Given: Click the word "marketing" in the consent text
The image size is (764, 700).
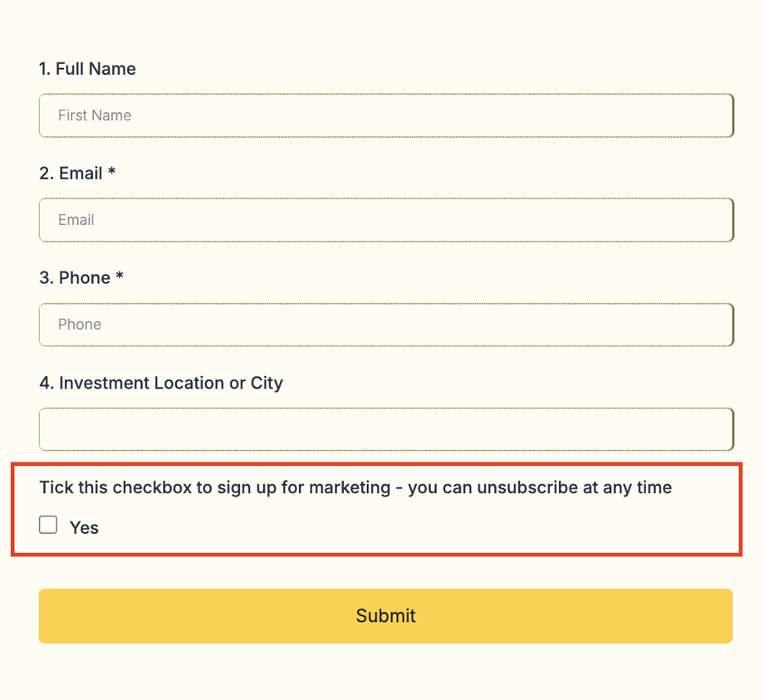Looking at the screenshot, I should click(x=349, y=487).
